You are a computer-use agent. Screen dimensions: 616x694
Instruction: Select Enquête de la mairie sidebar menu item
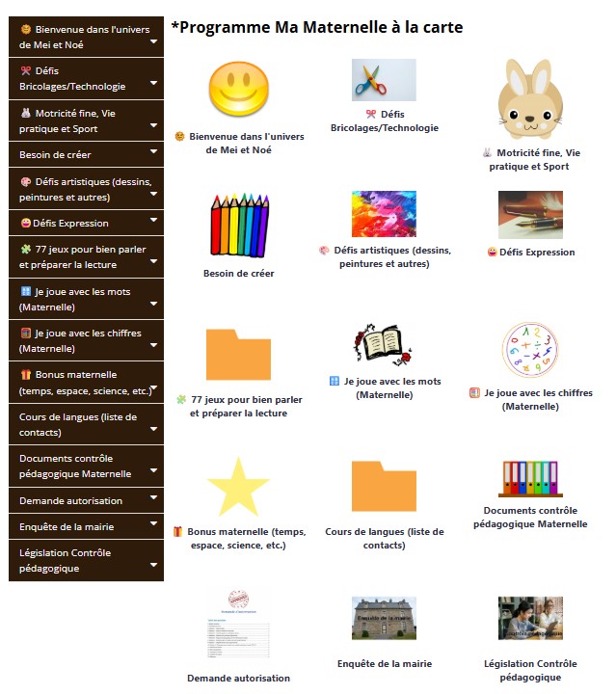click(87, 526)
